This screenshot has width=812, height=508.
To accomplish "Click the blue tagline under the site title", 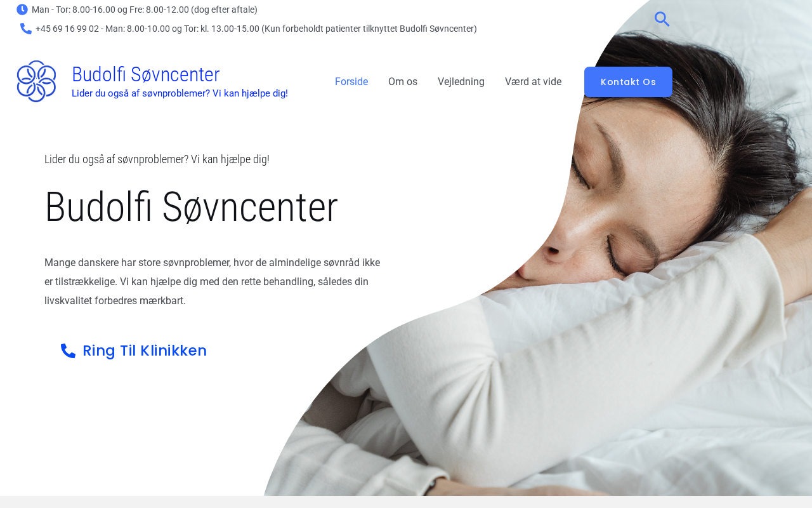I will [180, 93].
